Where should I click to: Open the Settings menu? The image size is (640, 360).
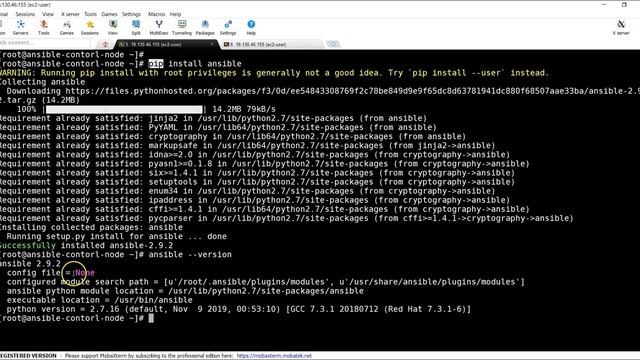point(131,14)
